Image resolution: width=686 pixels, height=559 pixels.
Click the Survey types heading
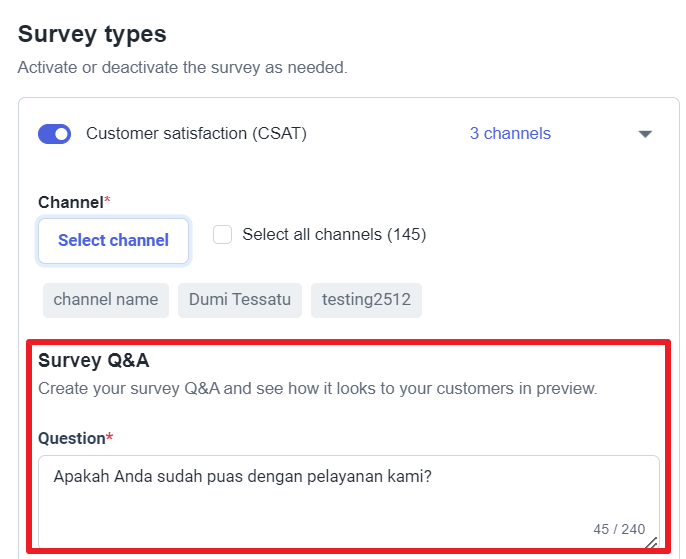(x=92, y=34)
